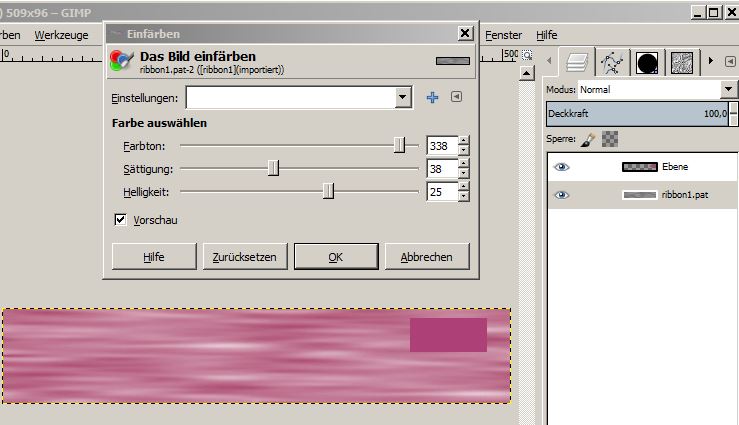
Task: Toggle lock alpha channel checkerboard icon
Action: (610, 139)
